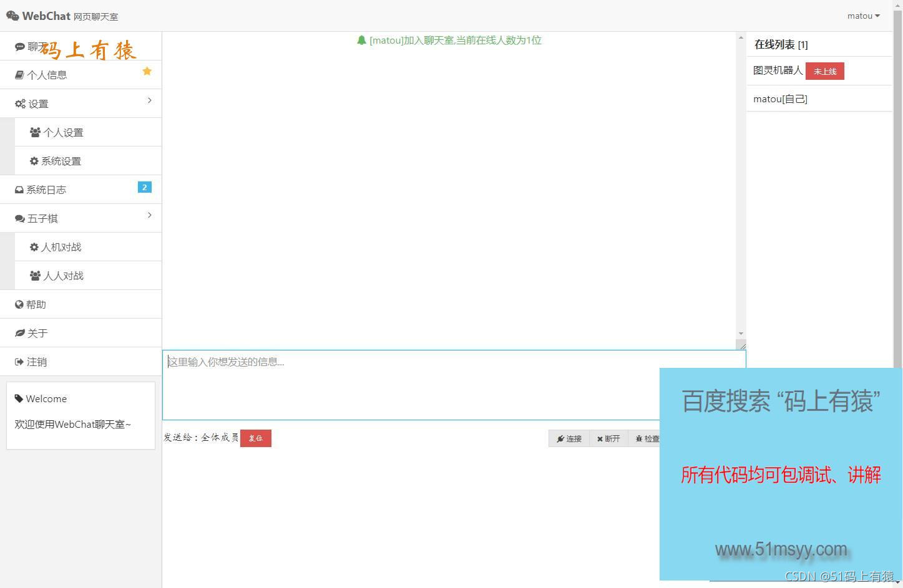Expand the 设置 settings submenu chevron
The image size is (903, 588).
tap(149, 100)
